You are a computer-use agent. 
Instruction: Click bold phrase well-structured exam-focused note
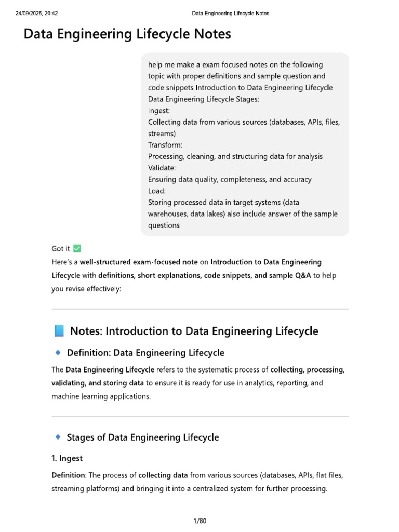pyautogui.click(x=138, y=262)
